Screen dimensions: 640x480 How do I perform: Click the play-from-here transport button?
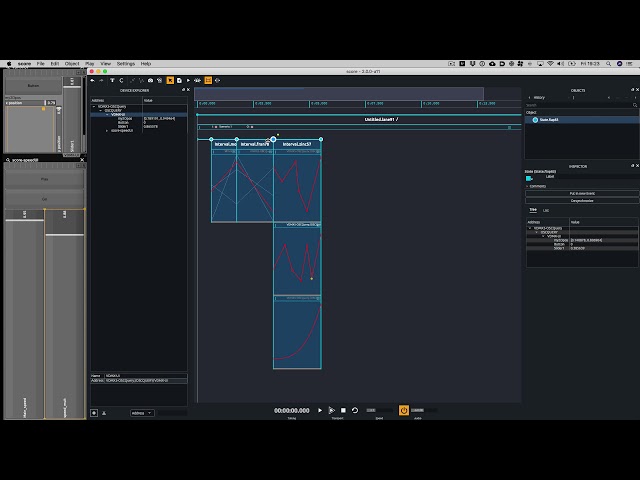pos(332,410)
